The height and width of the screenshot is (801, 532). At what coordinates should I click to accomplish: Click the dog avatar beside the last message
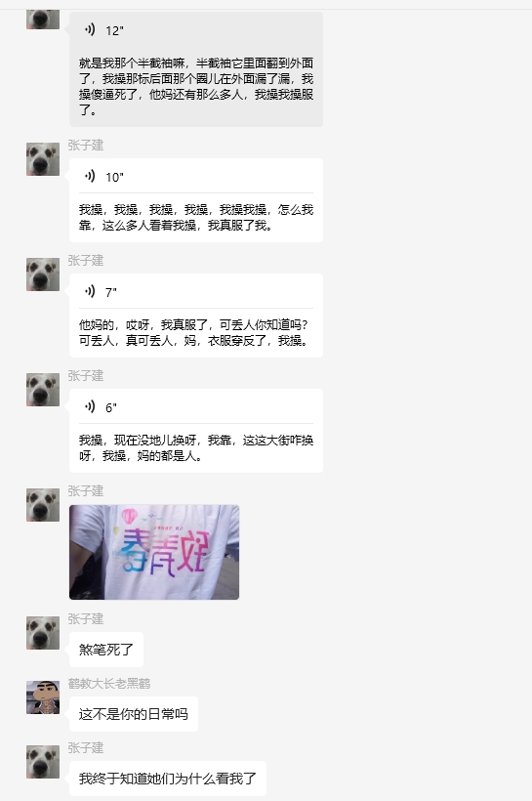pos(43,762)
